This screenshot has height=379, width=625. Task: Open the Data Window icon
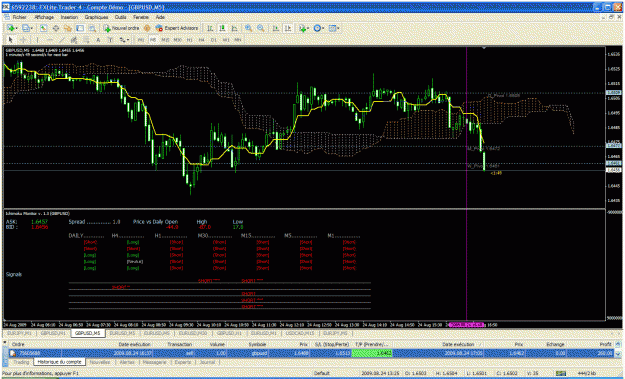[56, 28]
